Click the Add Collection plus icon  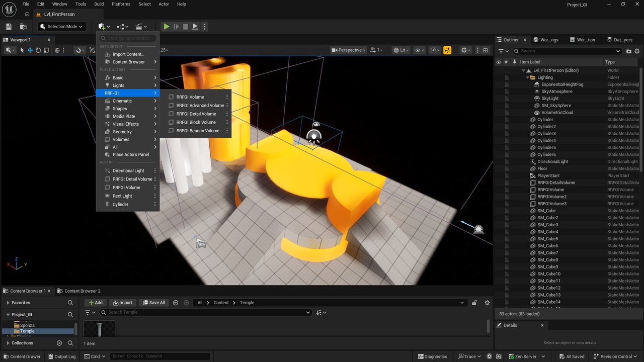coord(59,343)
